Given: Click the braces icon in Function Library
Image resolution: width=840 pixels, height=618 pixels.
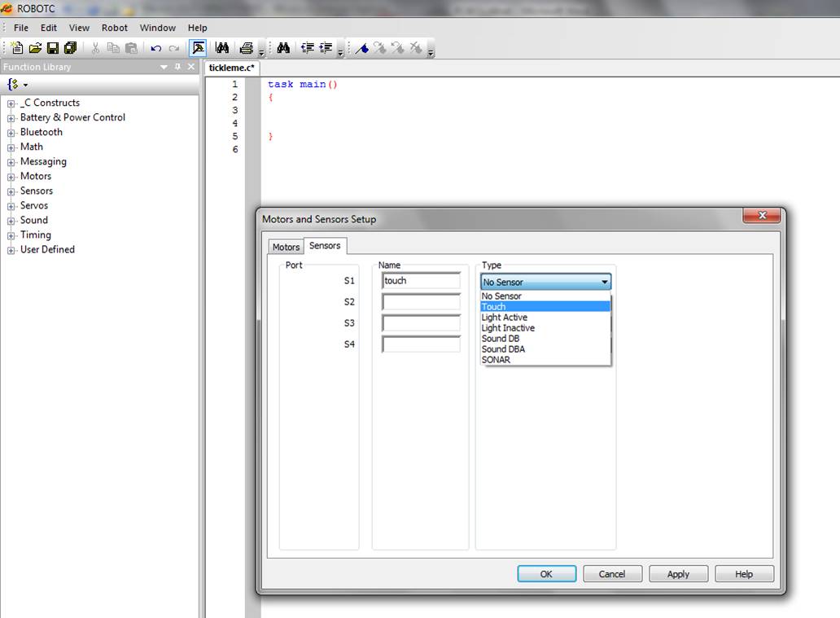Looking at the screenshot, I should [x=12, y=84].
